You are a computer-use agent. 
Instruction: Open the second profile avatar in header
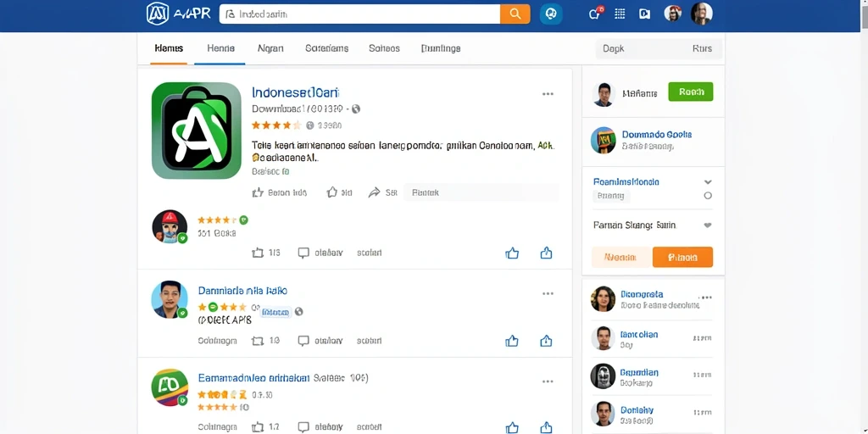coord(701,14)
